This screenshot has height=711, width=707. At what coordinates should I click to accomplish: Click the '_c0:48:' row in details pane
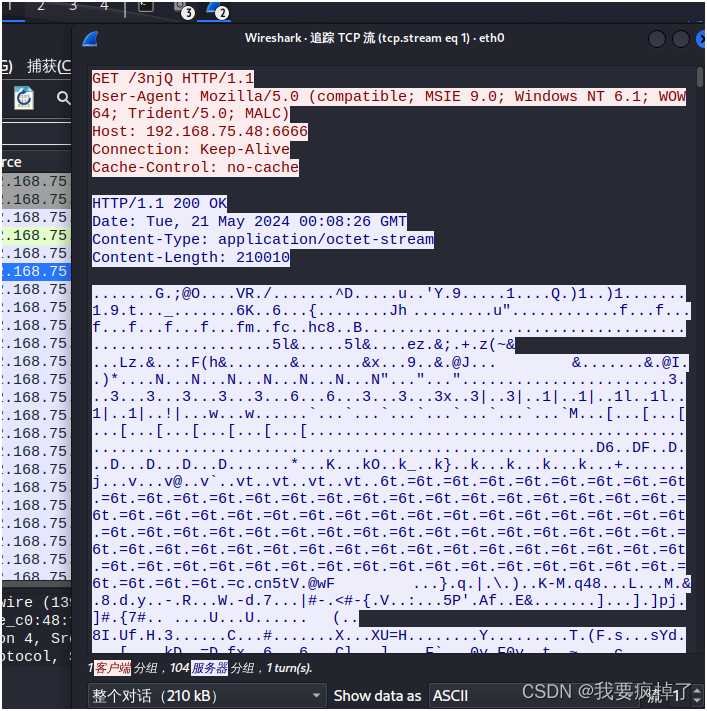(x=36, y=620)
